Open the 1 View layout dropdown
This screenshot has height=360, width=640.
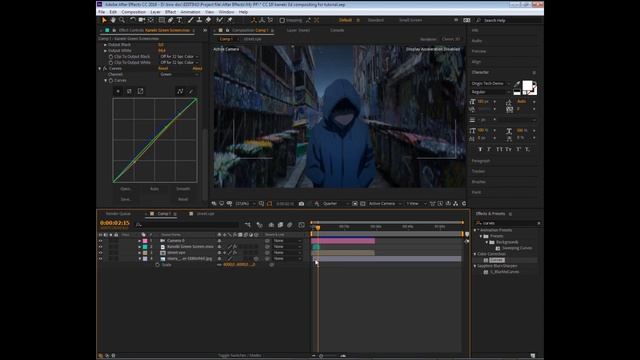416,203
